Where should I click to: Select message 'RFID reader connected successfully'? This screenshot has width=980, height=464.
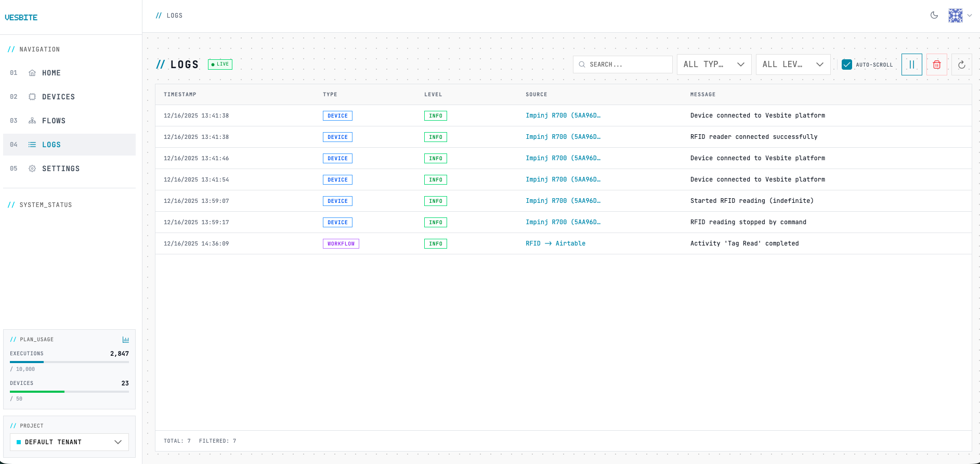pyautogui.click(x=754, y=137)
